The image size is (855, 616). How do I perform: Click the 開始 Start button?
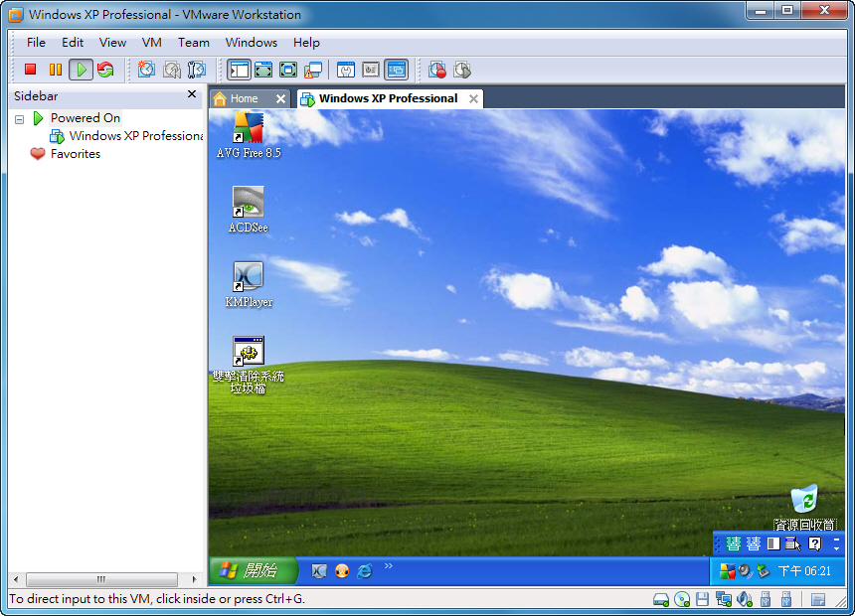click(253, 570)
